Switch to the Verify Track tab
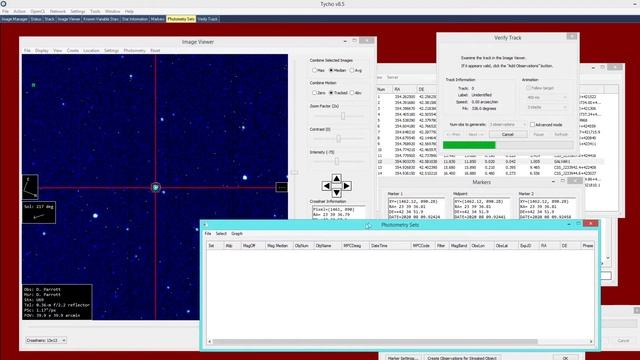Viewport: 640px width, 360px height. coord(208,19)
